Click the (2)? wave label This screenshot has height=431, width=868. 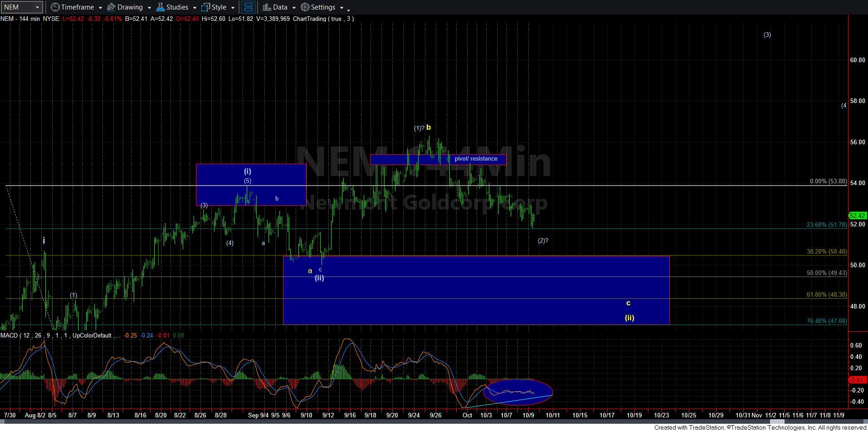click(x=543, y=240)
